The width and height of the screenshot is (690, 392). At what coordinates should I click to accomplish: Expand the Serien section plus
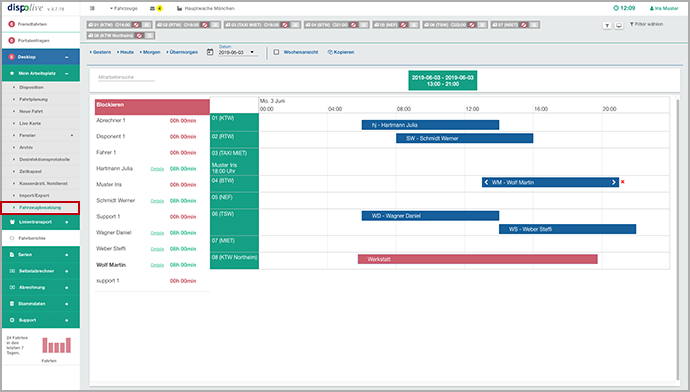click(x=66, y=255)
